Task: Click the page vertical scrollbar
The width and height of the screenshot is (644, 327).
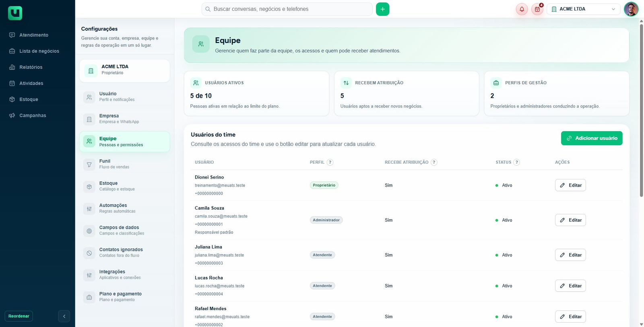Action: click(641, 111)
